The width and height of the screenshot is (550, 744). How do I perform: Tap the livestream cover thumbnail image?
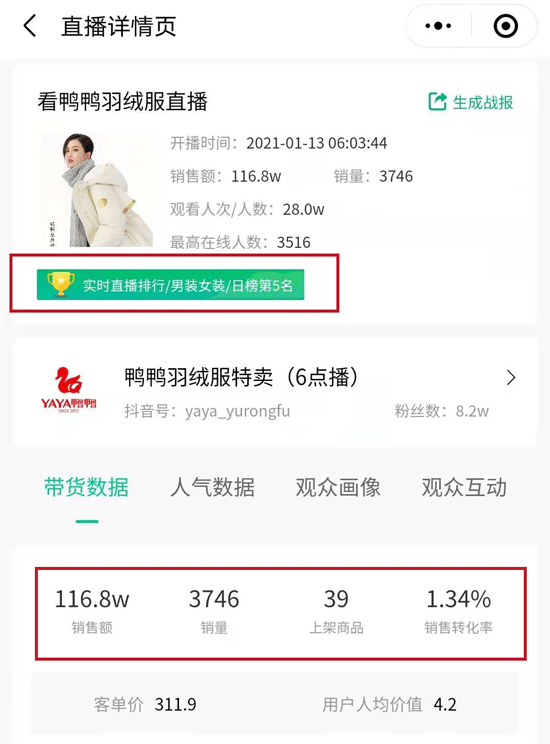tap(97, 190)
